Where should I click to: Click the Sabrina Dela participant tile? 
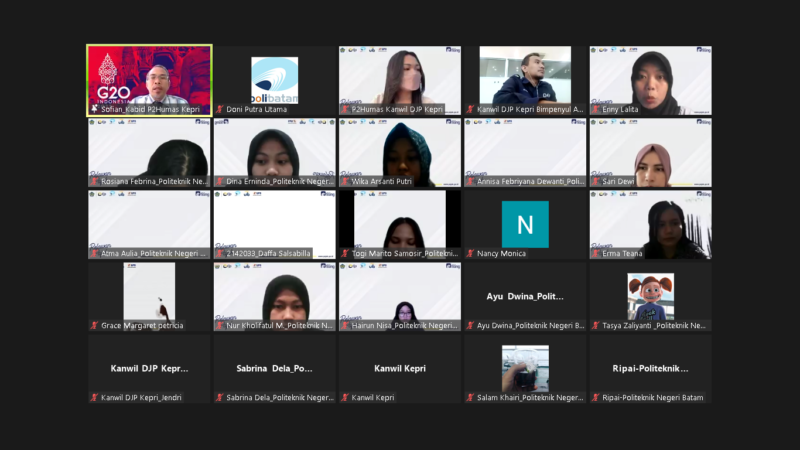pos(274,368)
